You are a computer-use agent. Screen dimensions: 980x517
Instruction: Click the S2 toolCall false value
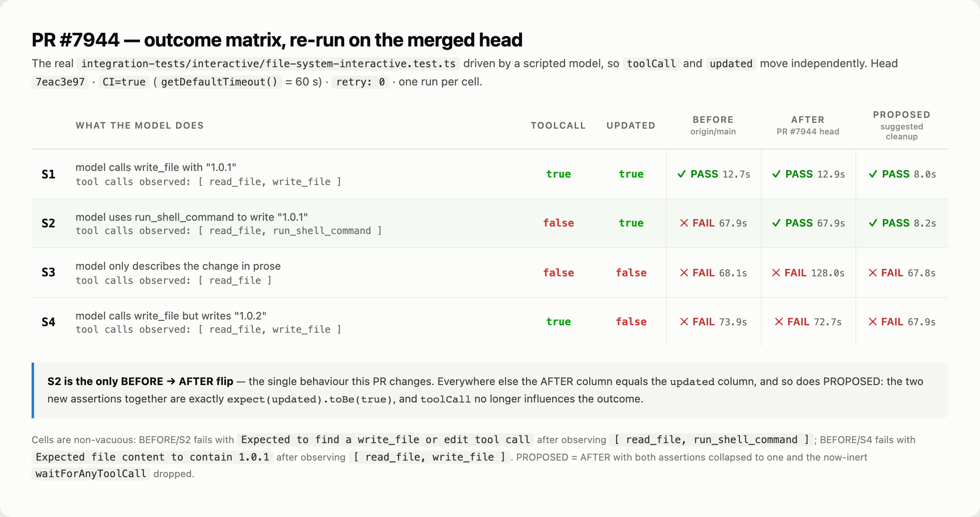click(x=559, y=223)
